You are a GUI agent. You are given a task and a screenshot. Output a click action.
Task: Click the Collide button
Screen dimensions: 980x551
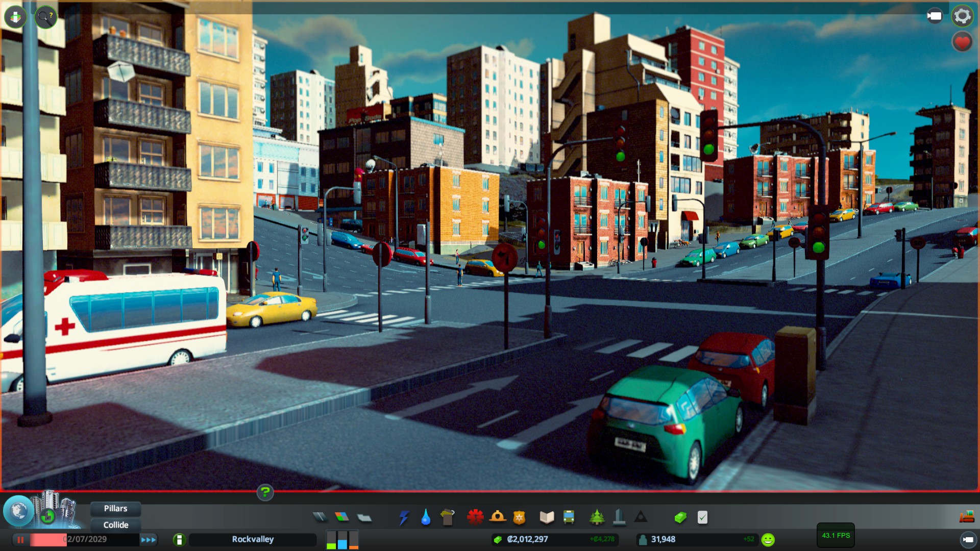[x=116, y=525]
